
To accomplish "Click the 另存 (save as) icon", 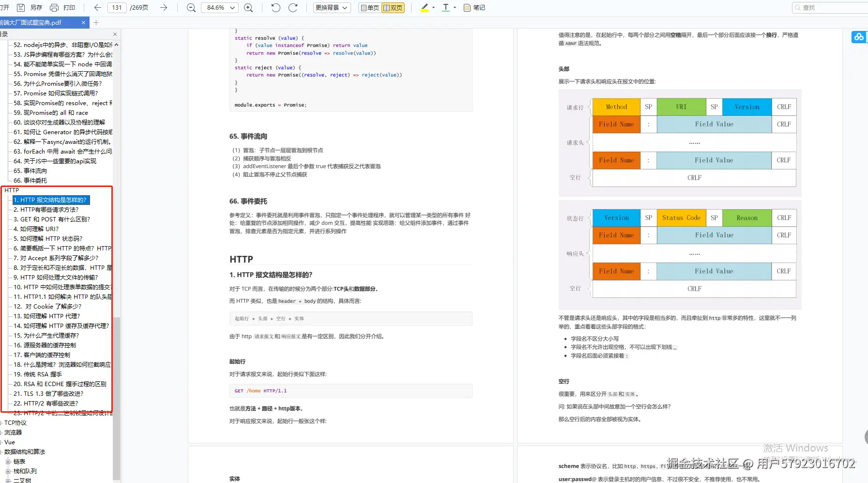I will click(x=21, y=8).
